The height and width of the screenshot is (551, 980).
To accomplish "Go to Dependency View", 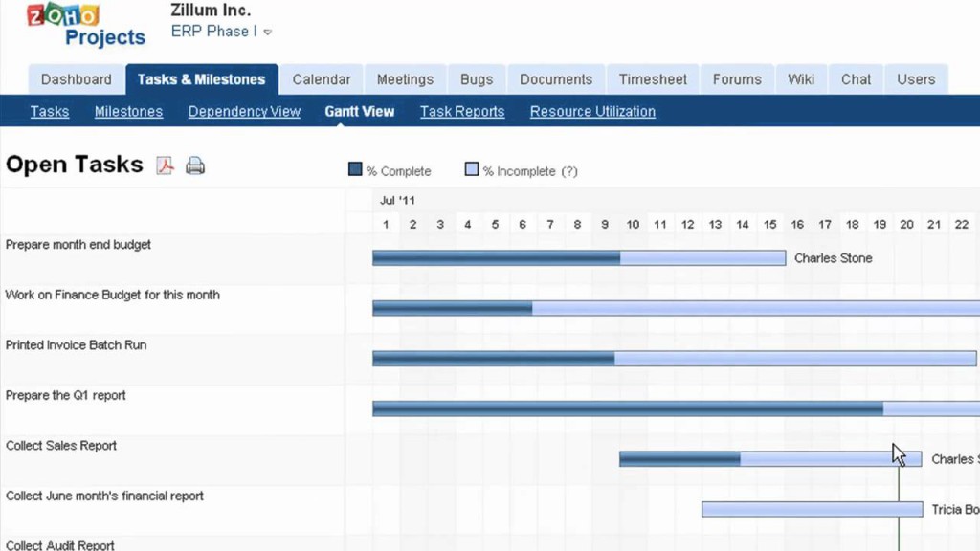I will click(x=244, y=111).
